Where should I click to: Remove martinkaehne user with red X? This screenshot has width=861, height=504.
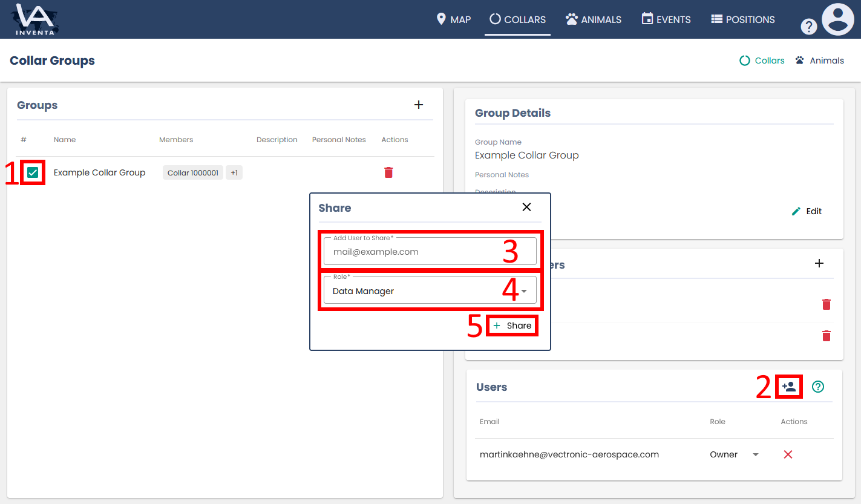click(788, 454)
